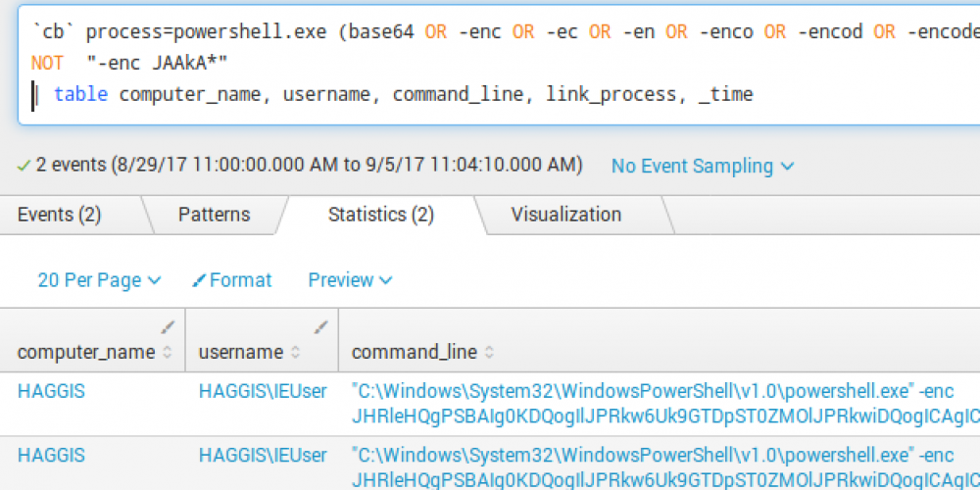Click HAGGIS in the first result row
Viewport: 980px width, 490px height.
(51, 392)
